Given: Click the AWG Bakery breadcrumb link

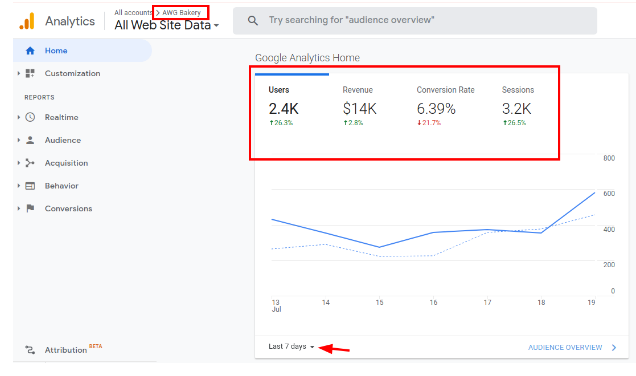Looking at the screenshot, I should (181, 13).
